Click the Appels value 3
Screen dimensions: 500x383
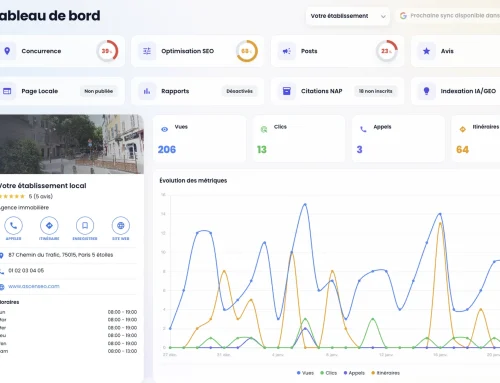[359, 150]
